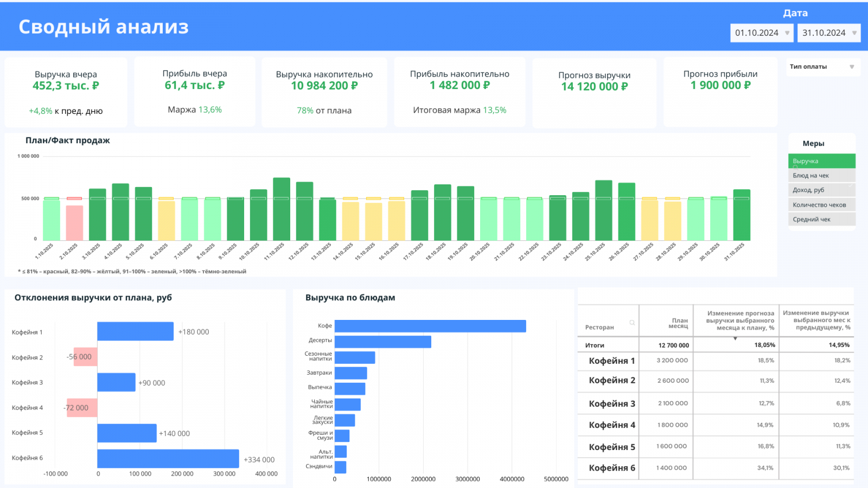Click the 11.10.2025 dark green sales bar
The width and height of the screenshot is (868, 488).
coord(282,209)
